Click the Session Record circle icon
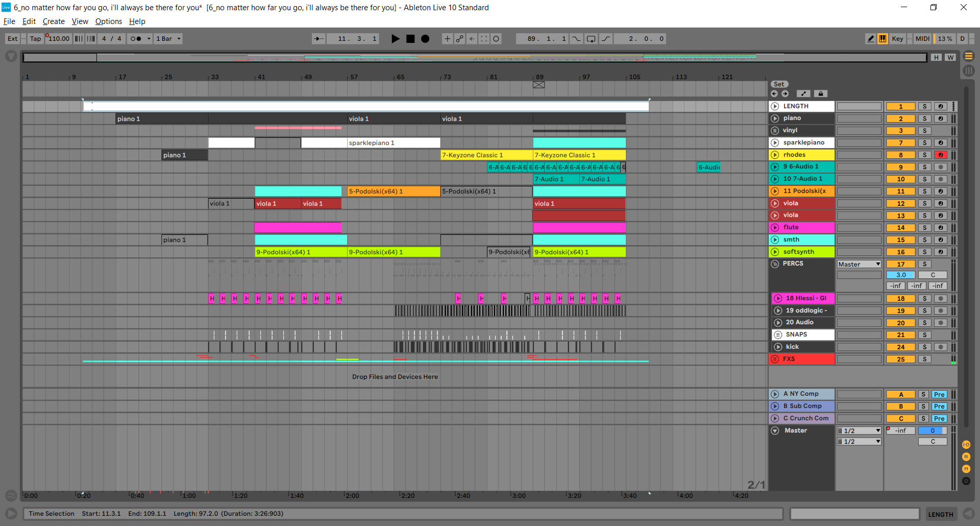 [496, 39]
